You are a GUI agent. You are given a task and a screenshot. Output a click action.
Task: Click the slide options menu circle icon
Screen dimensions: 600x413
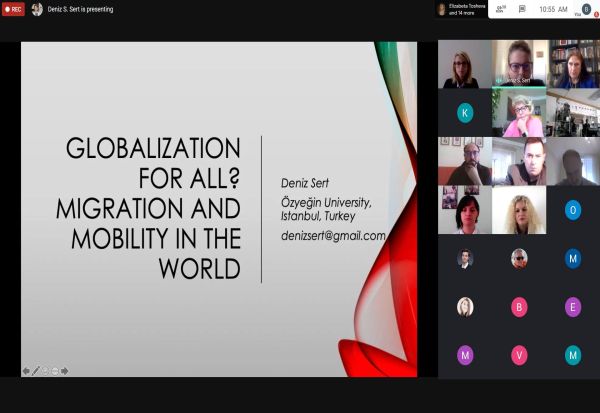55,370
